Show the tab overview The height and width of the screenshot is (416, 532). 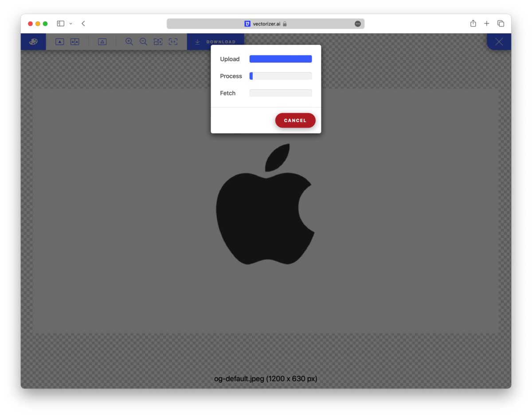501,24
